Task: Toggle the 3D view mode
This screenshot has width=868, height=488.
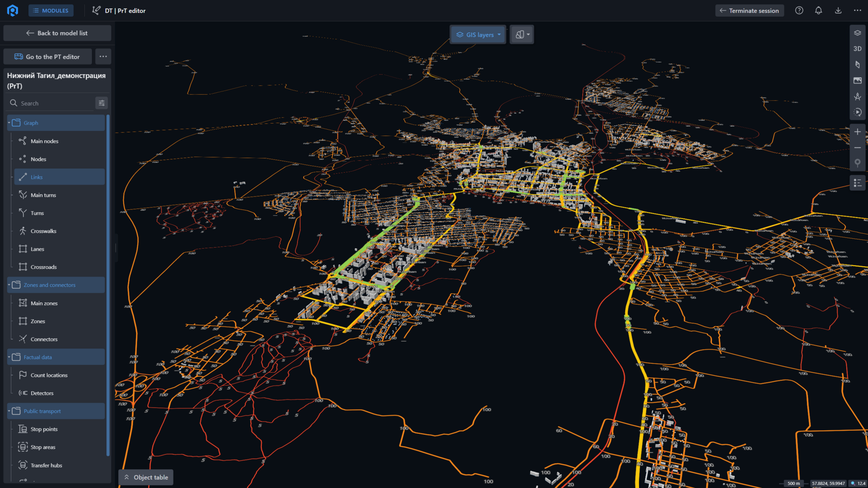Action: point(858,49)
